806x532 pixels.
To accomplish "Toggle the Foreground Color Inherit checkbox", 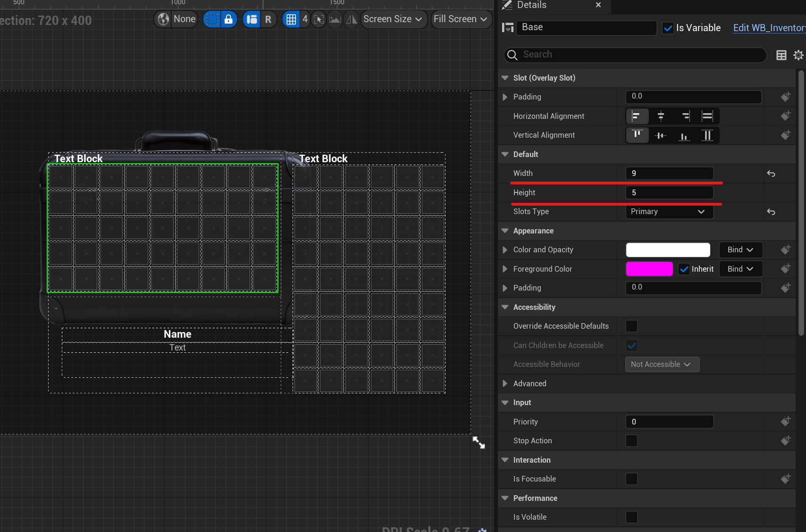I will [684, 269].
